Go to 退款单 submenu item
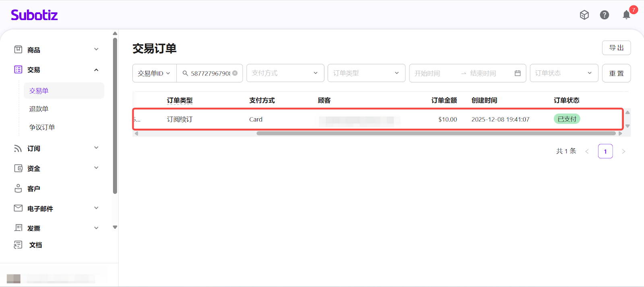The width and height of the screenshot is (644, 287). pos(39,109)
